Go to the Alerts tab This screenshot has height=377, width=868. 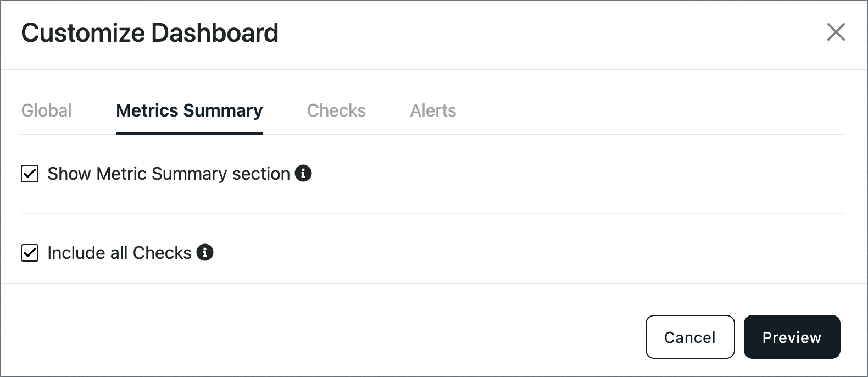[x=433, y=110]
